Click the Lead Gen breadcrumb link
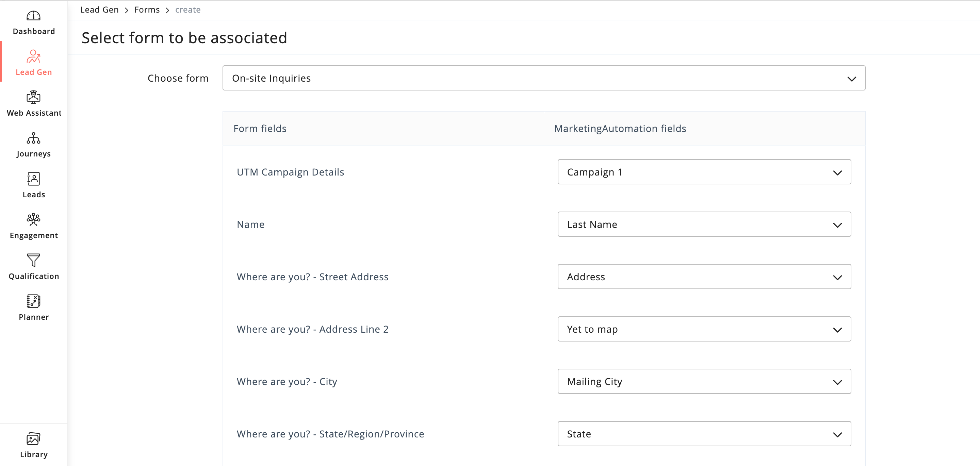Image resolution: width=980 pixels, height=466 pixels. (99, 10)
